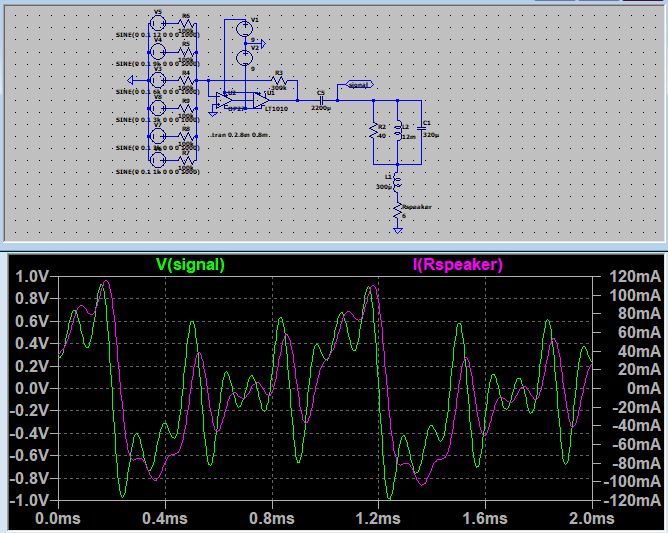Click the 0.4ms time axis label

(x=165, y=519)
